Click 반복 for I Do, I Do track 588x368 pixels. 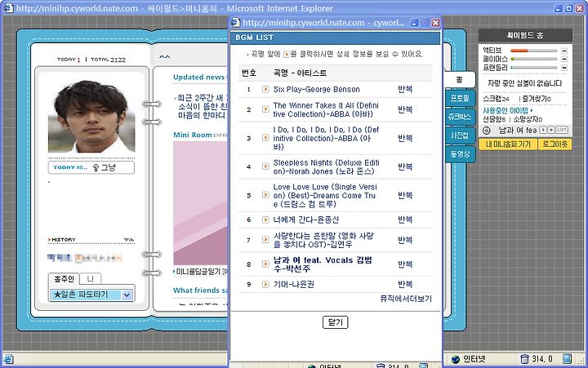click(x=405, y=138)
